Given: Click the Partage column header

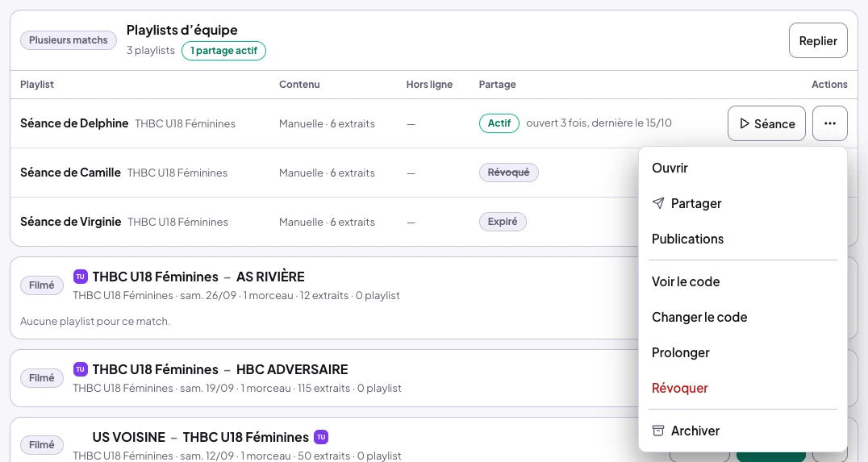Looking at the screenshot, I should click(497, 84).
